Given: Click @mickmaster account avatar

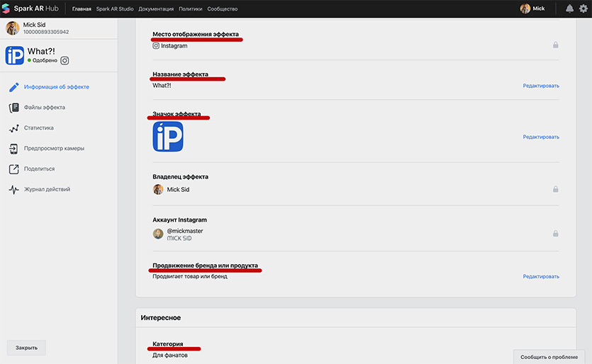Looking at the screenshot, I should tap(158, 234).
